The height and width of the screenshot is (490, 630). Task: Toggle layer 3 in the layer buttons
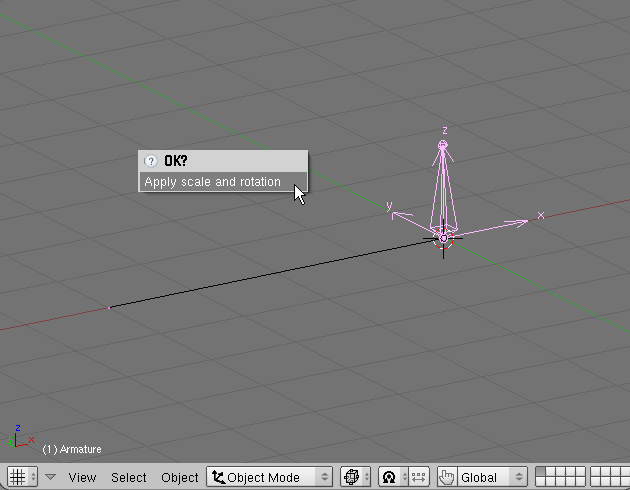(560, 472)
